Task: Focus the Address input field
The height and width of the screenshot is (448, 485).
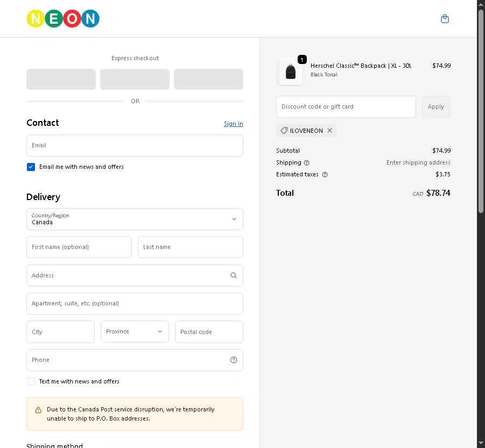Action: tap(135, 275)
